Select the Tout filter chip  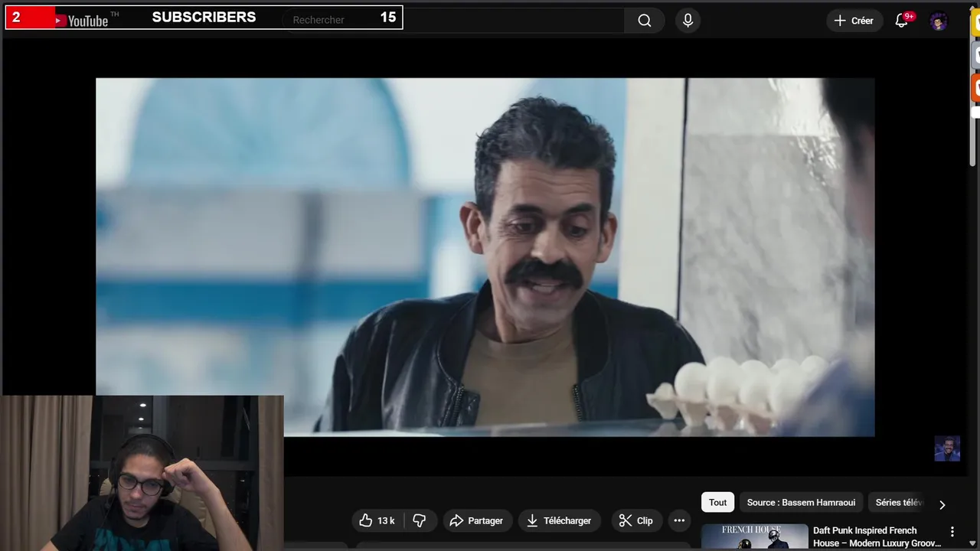pyautogui.click(x=717, y=502)
